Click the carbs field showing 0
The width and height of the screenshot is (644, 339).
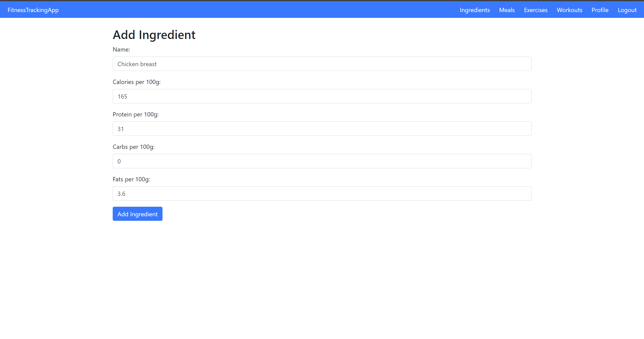[322, 161]
